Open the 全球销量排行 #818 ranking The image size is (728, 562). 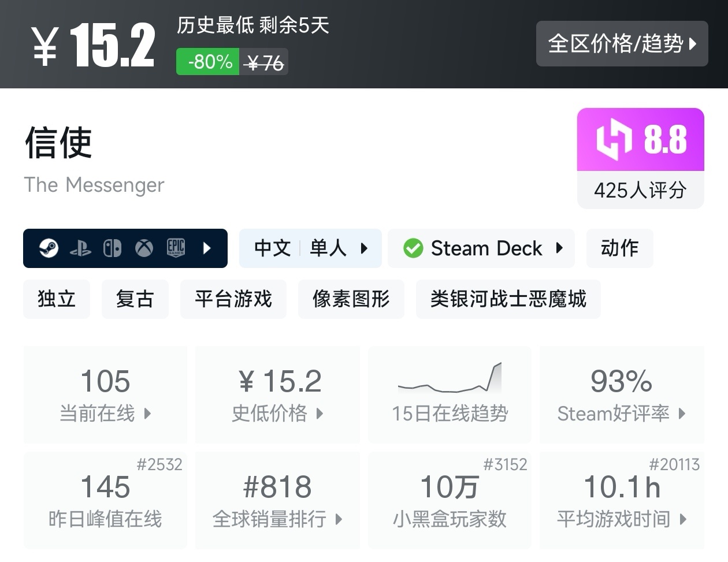277,500
